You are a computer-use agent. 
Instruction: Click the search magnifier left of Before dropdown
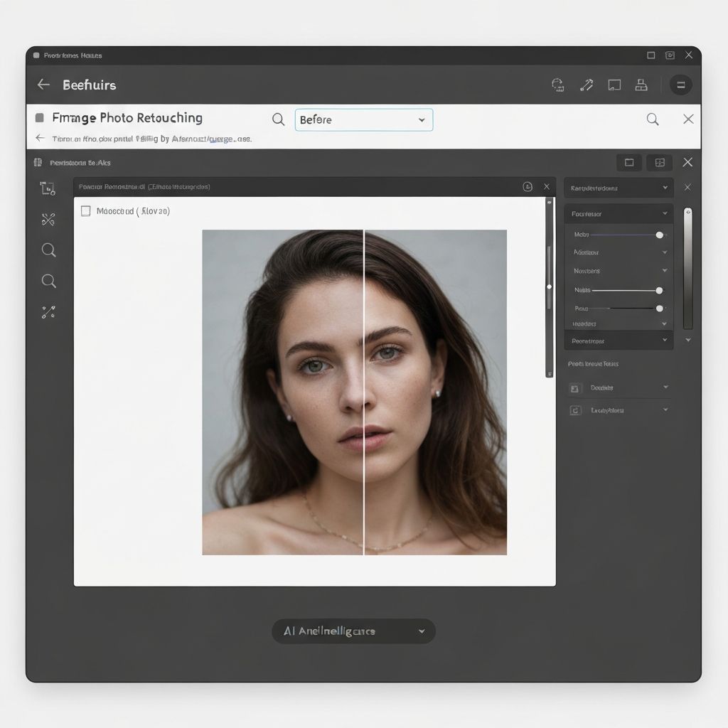click(279, 119)
